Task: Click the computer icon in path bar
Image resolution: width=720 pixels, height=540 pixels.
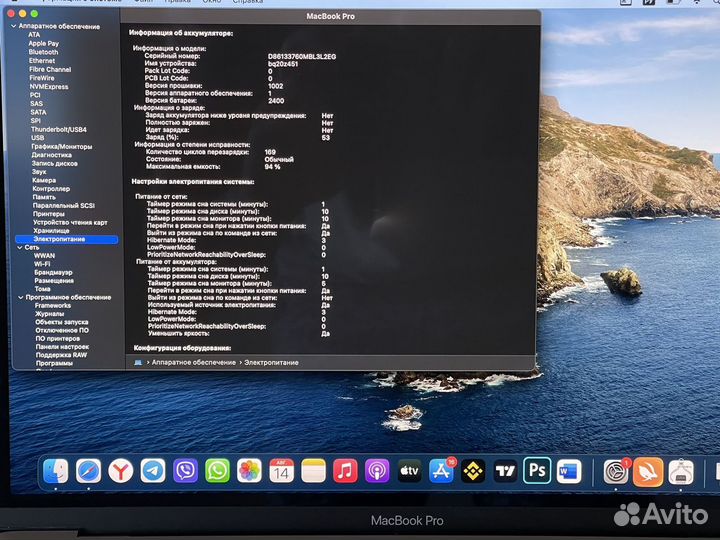Action: pyautogui.click(x=138, y=363)
